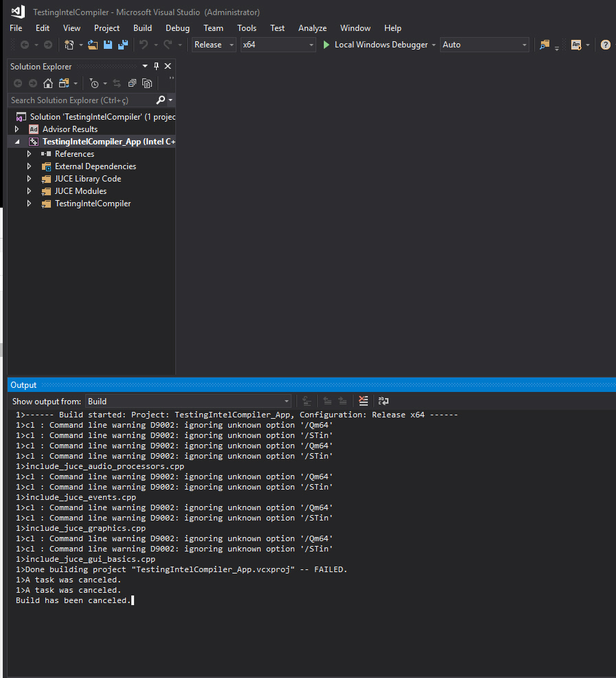Viewport: 616px width, 678px height.
Task: Click the Local Windows Debugger button
Action: [x=375, y=45]
